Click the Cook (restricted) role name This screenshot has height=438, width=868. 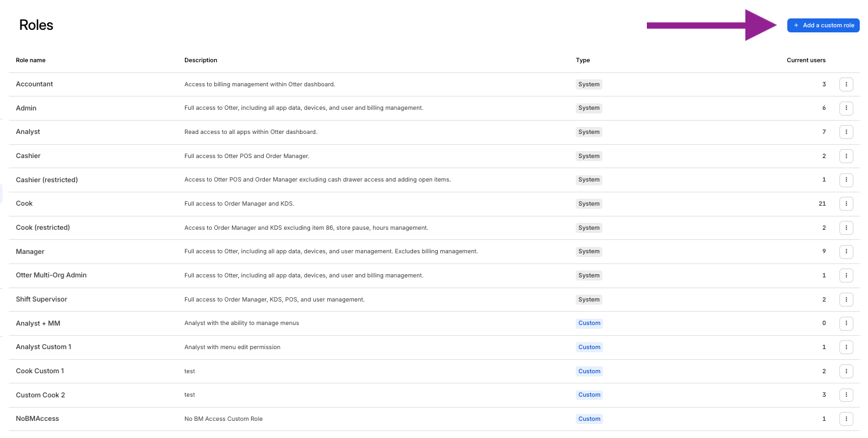43,228
